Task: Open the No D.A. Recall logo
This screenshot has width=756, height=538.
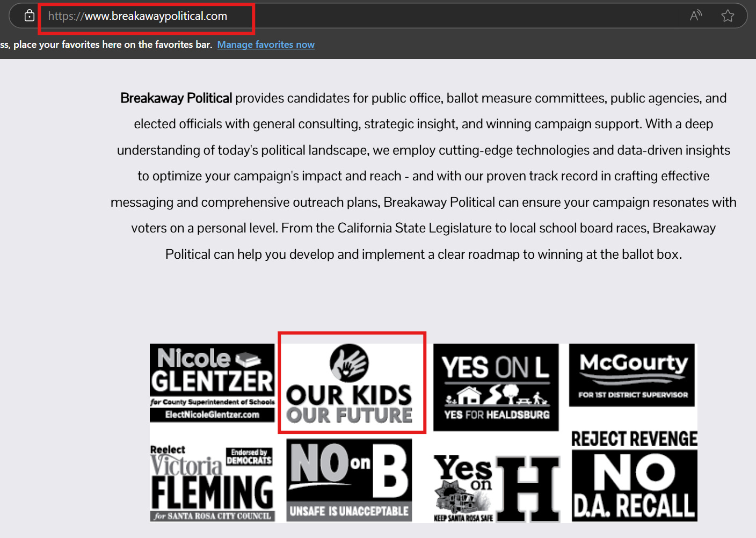Action: point(634,485)
